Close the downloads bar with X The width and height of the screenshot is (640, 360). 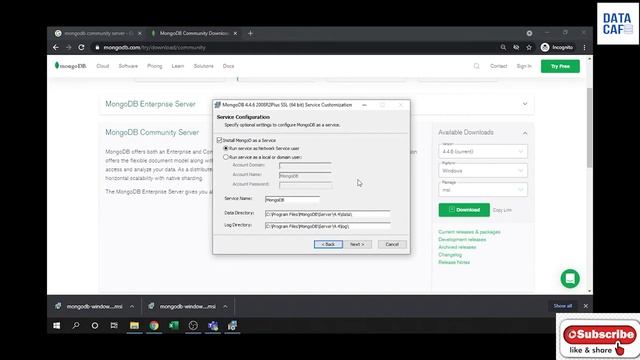pos(586,306)
